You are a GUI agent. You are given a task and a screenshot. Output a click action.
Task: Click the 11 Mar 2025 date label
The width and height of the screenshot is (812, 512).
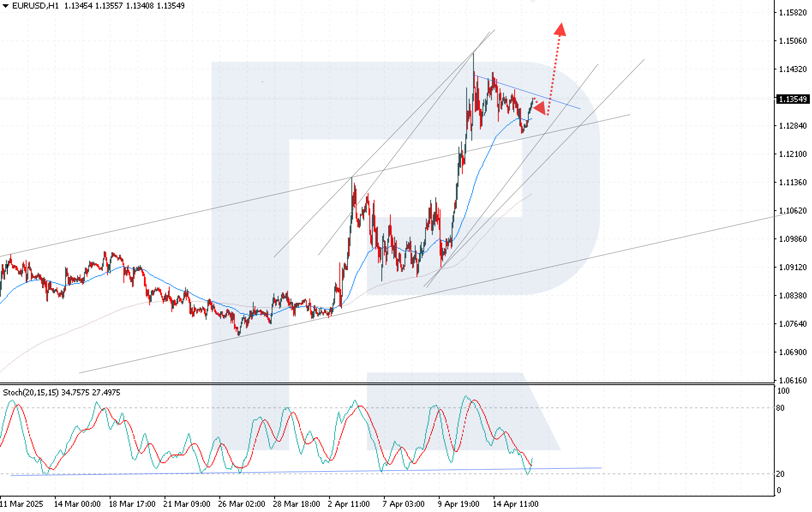(22, 504)
